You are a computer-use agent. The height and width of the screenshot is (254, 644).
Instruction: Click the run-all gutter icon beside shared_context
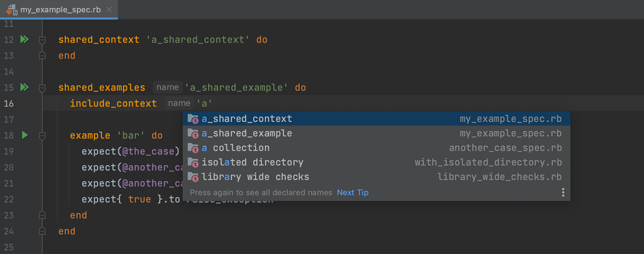tap(24, 39)
